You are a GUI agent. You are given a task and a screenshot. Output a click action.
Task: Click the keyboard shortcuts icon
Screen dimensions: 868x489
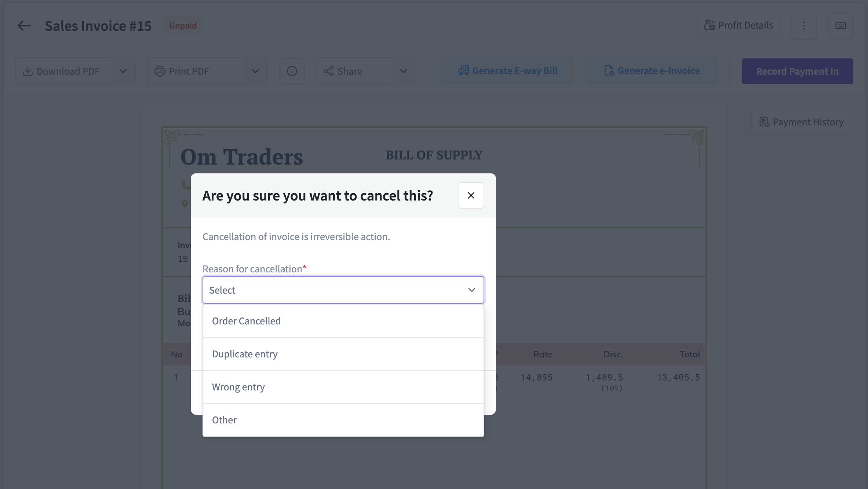click(840, 26)
